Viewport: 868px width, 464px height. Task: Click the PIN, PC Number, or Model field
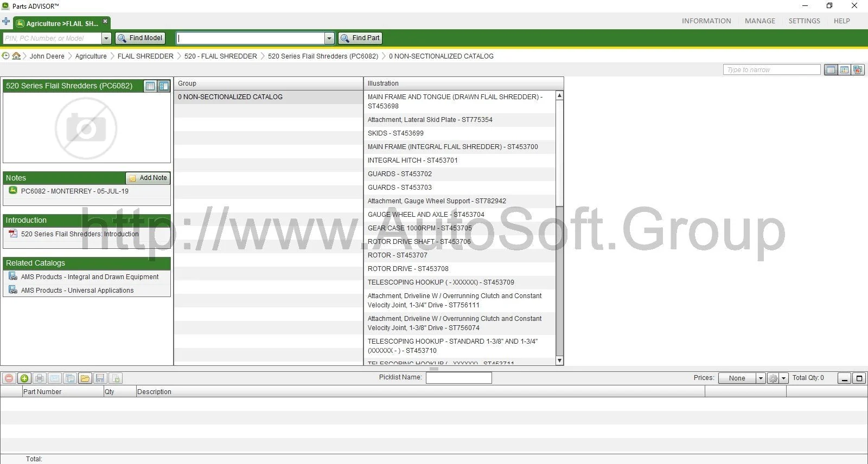52,38
